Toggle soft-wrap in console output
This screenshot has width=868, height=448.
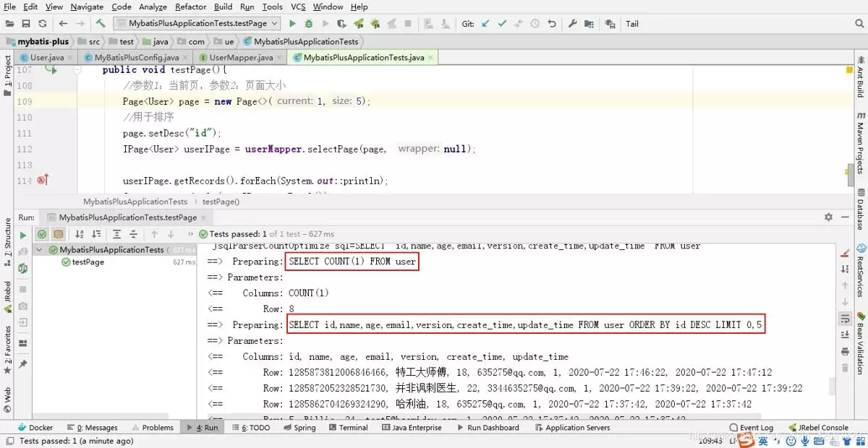click(845, 318)
